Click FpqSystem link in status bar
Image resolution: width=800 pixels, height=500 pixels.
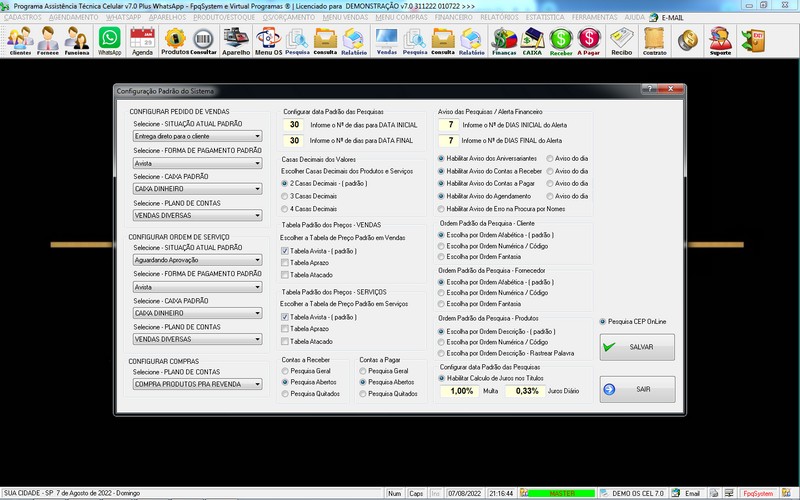758,493
